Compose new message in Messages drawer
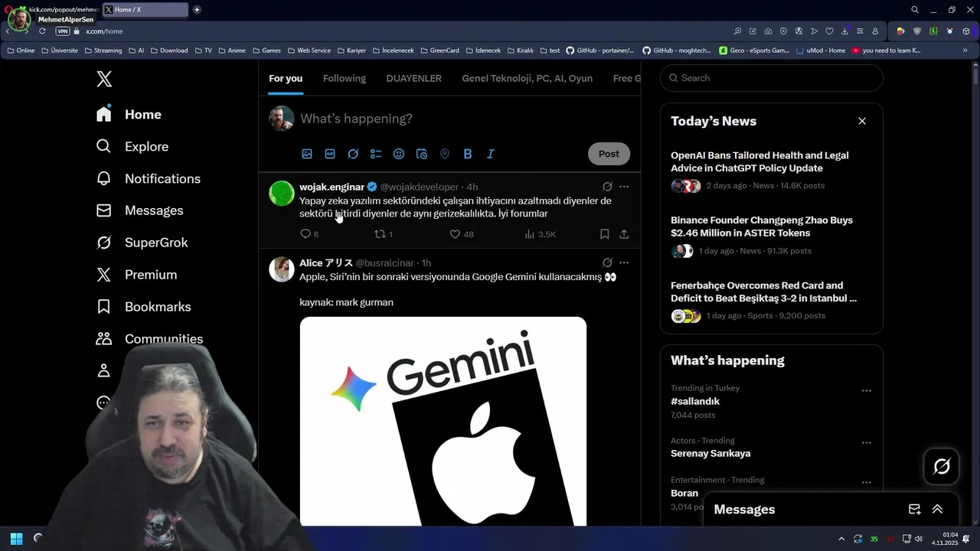The width and height of the screenshot is (980, 551). tap(914, 509)
